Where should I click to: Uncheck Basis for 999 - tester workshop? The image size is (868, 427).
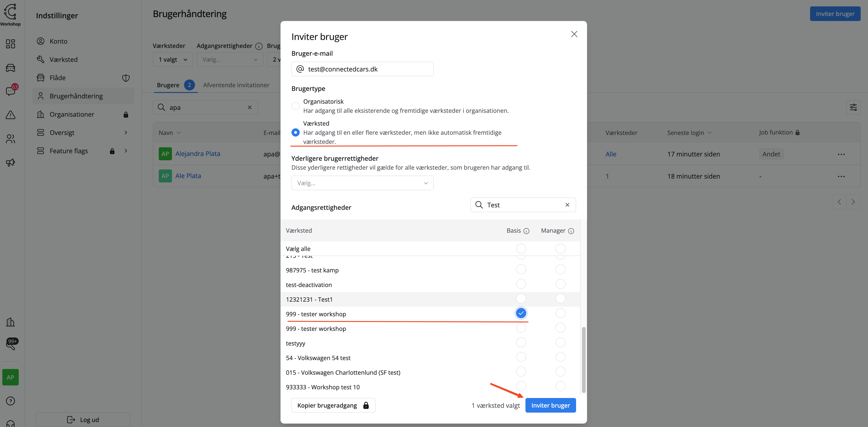pyautogui.click(x=521, y=313)
